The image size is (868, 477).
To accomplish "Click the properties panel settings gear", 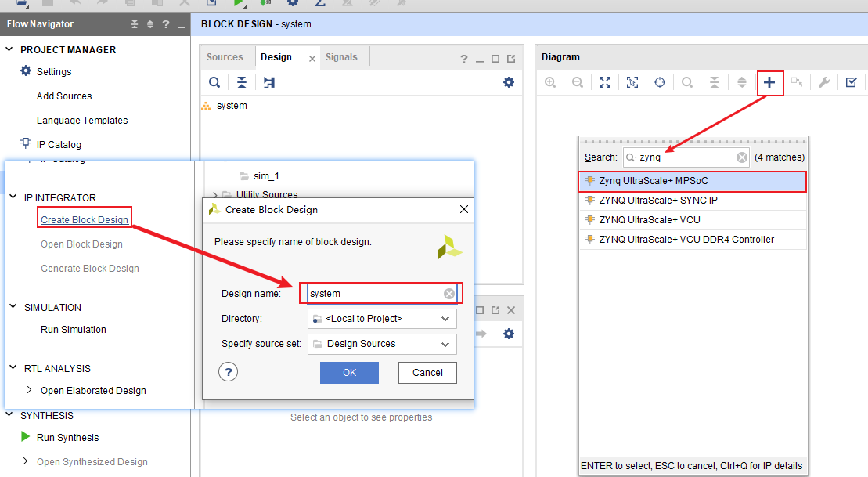I will click(x=509, y=334).
